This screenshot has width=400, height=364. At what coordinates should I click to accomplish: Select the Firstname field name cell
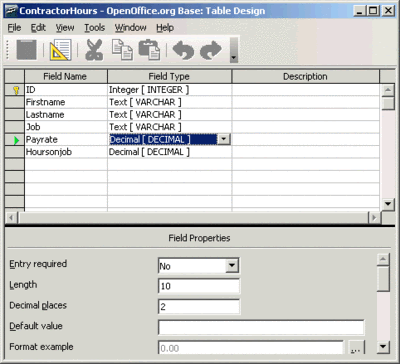[66, 102]
